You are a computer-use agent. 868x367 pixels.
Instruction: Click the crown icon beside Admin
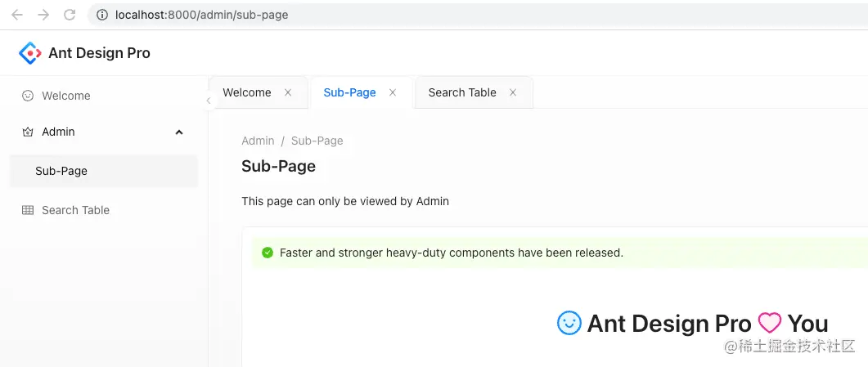tap(27, 132)
